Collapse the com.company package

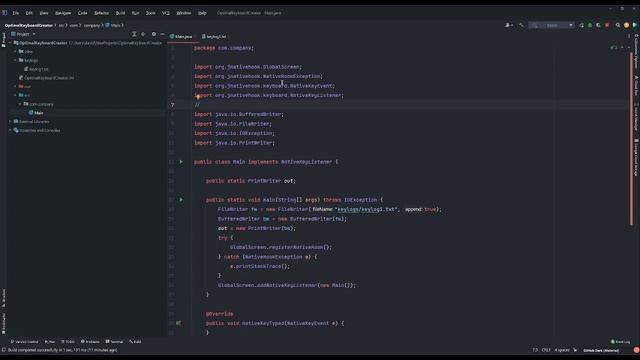pos(20,104)
